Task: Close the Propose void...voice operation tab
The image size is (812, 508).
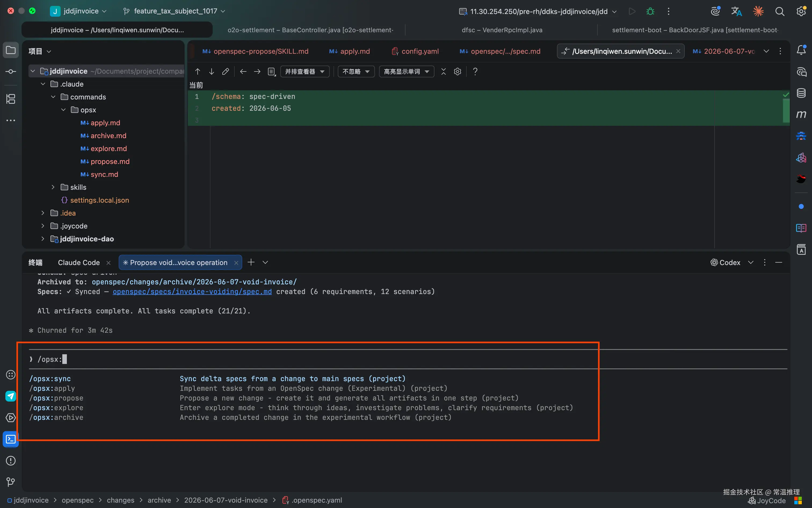Action: (x=236, y=263)
